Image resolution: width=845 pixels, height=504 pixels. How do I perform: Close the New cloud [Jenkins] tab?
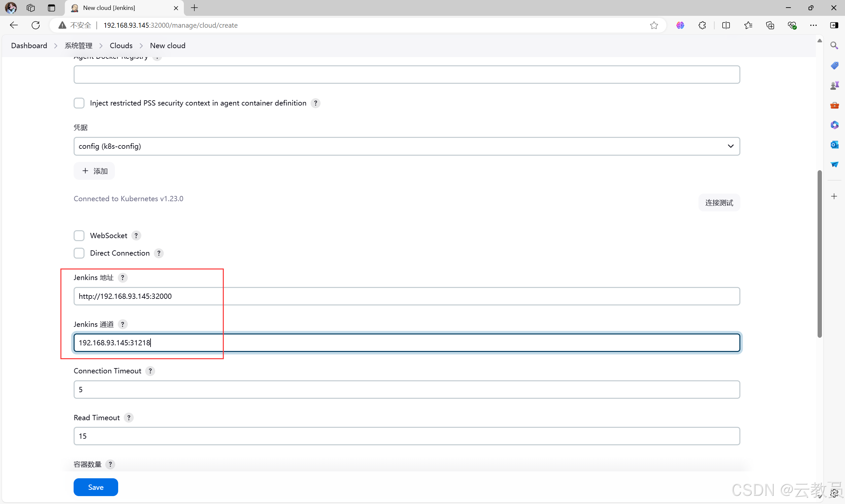pos(176,8)
